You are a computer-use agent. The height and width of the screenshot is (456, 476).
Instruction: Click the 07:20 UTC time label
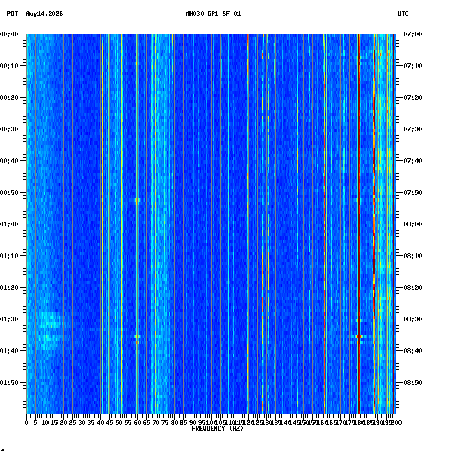413,98
